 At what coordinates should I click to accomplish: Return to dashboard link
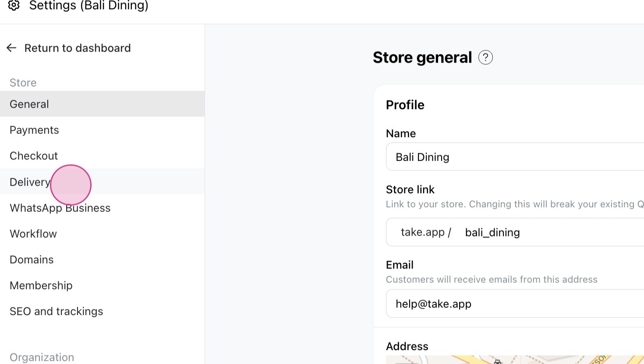coord(78,48)
